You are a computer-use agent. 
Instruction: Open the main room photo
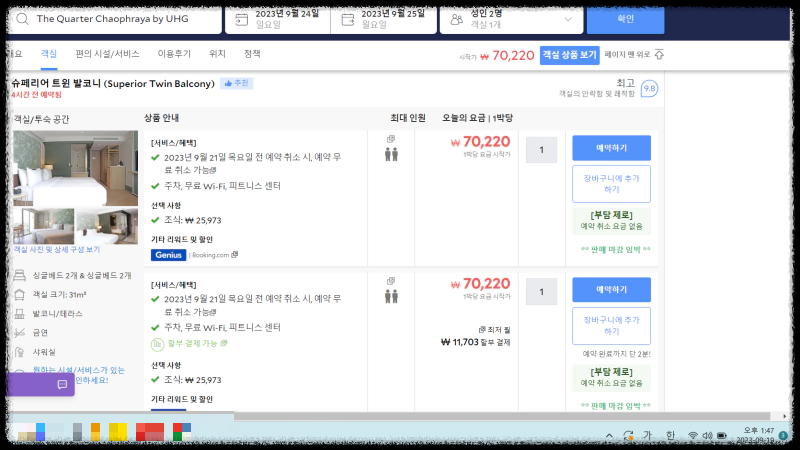tap(76, 168)
